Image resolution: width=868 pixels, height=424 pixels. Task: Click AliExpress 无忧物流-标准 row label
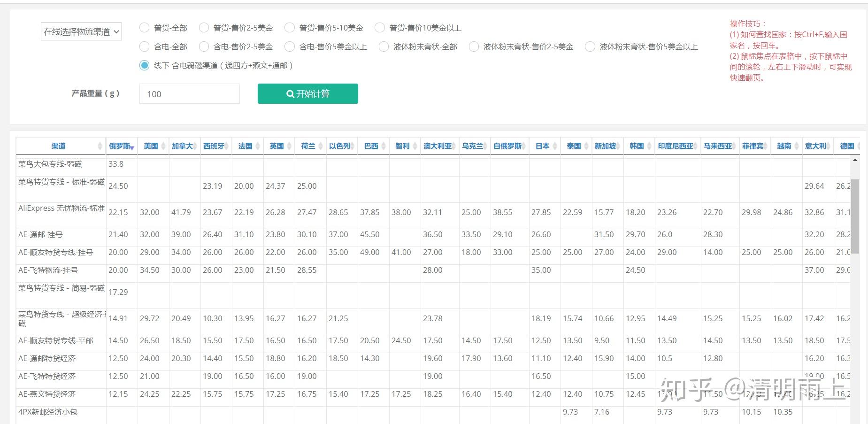coord(61,208)
